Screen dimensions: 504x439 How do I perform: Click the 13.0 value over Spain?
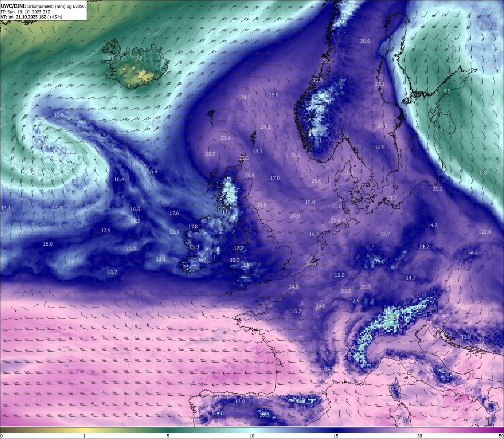pyautogui.click(x=240, y=401)
